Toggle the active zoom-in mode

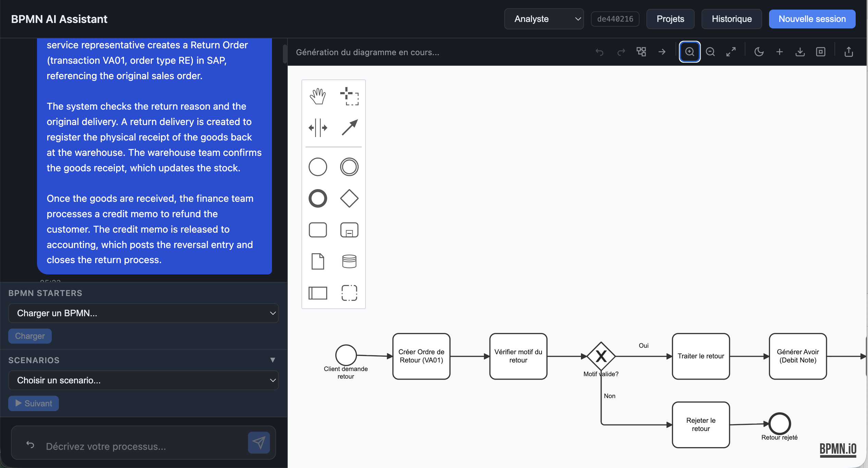pos(690,52)
